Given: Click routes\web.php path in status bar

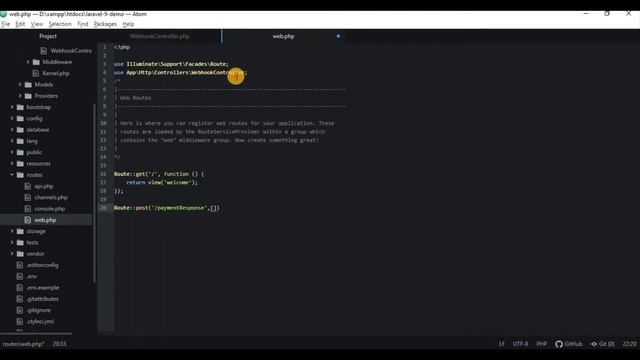Looking at the screenshot, I should tap(23, 344).
